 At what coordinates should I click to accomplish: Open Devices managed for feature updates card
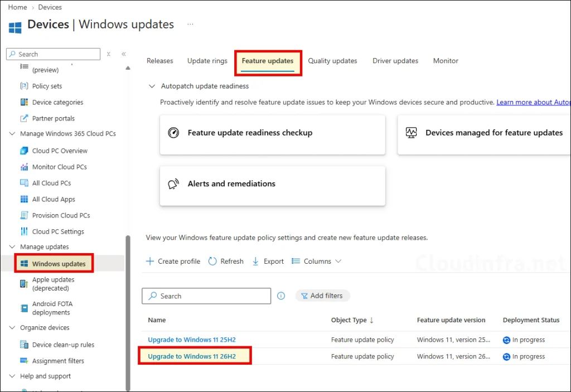pyautogui.click(x=484, y=134)
